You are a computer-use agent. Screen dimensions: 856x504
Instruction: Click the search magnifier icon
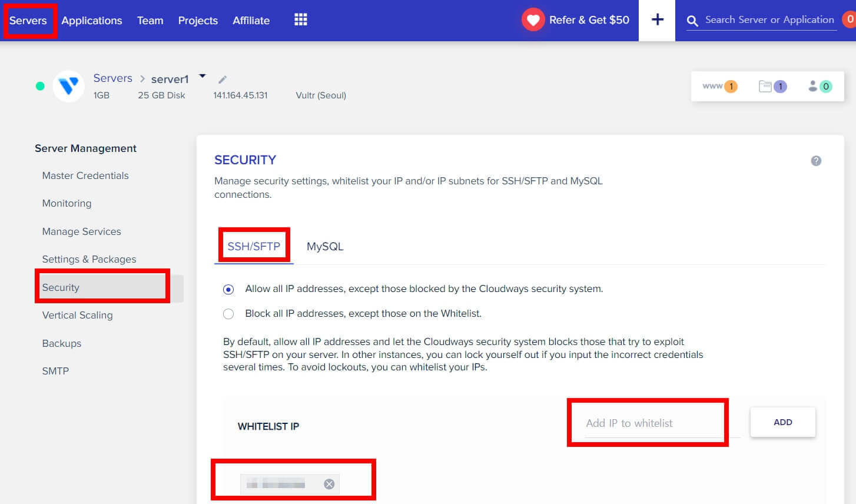[692, 21]
